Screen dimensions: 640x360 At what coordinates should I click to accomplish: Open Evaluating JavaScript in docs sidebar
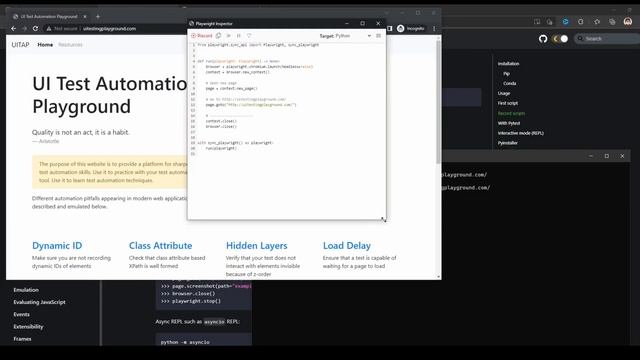click(x=40, y=302)
